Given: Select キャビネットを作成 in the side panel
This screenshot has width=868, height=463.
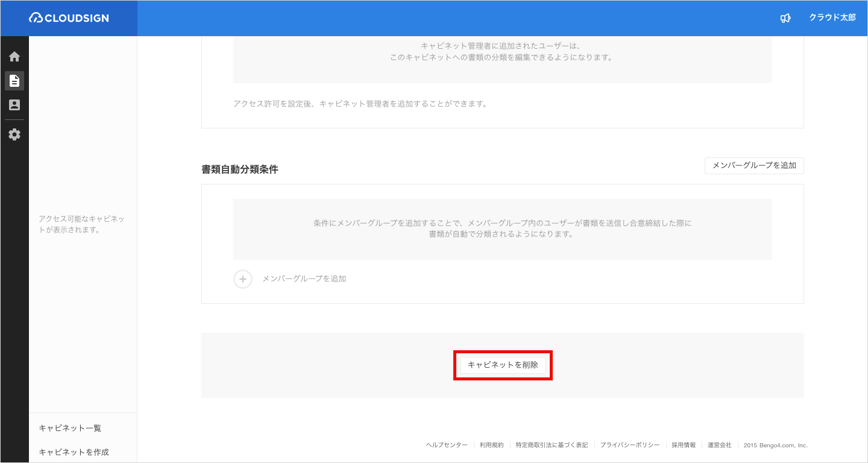Looking at the screenshot, I should click(x=74, y=452).
